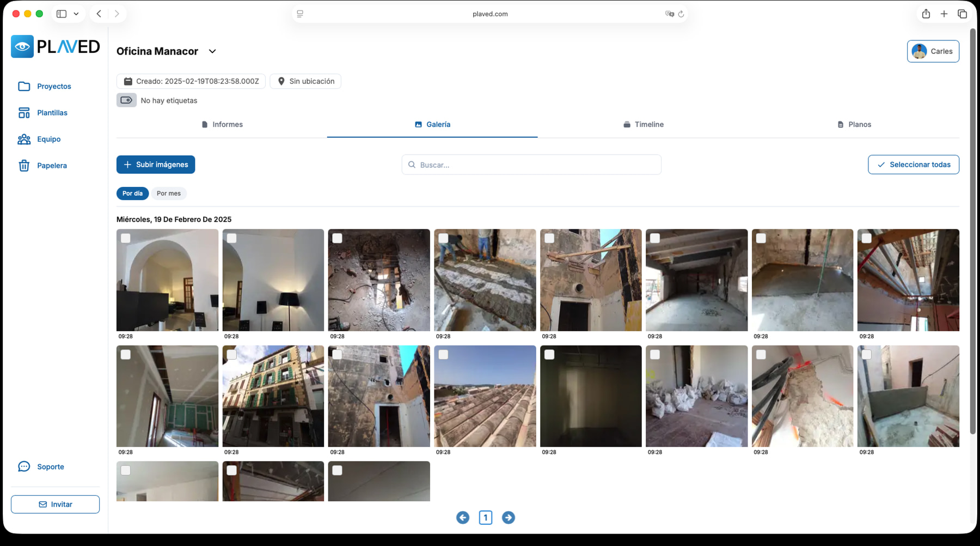
Task: Switch to the Planos tab
Action: coord(854,125)
